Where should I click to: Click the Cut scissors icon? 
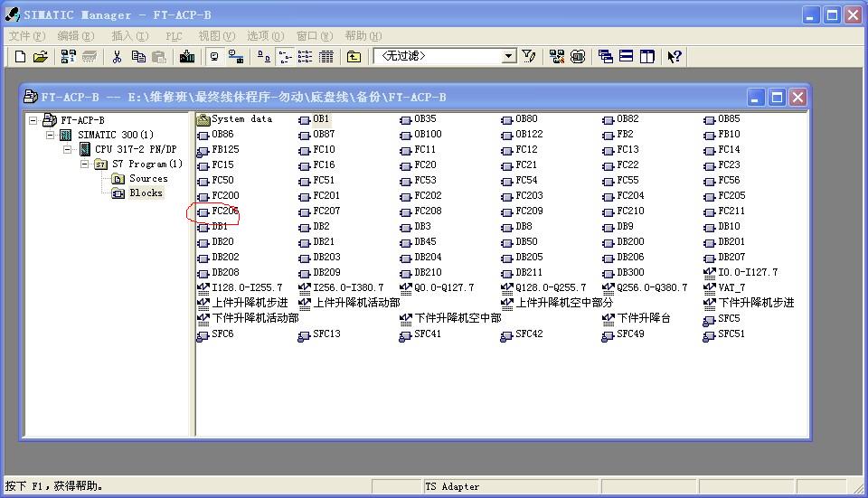click(117, 56)
